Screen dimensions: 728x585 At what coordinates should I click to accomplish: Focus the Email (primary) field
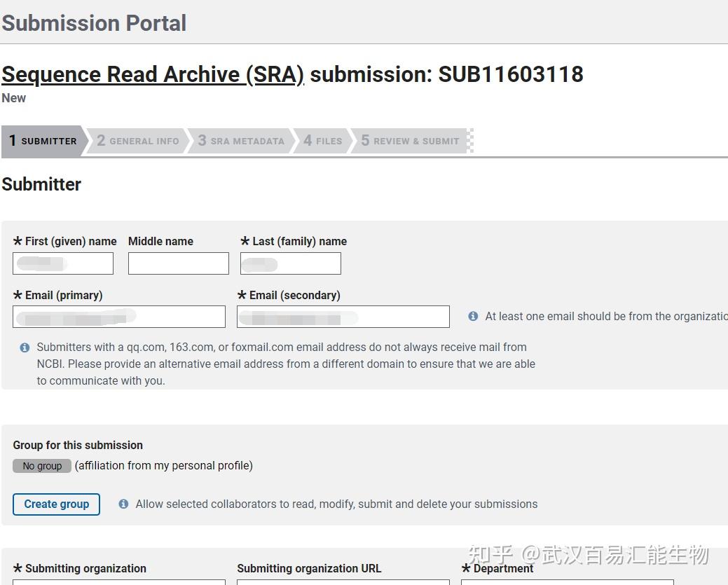tap(119, 317)
